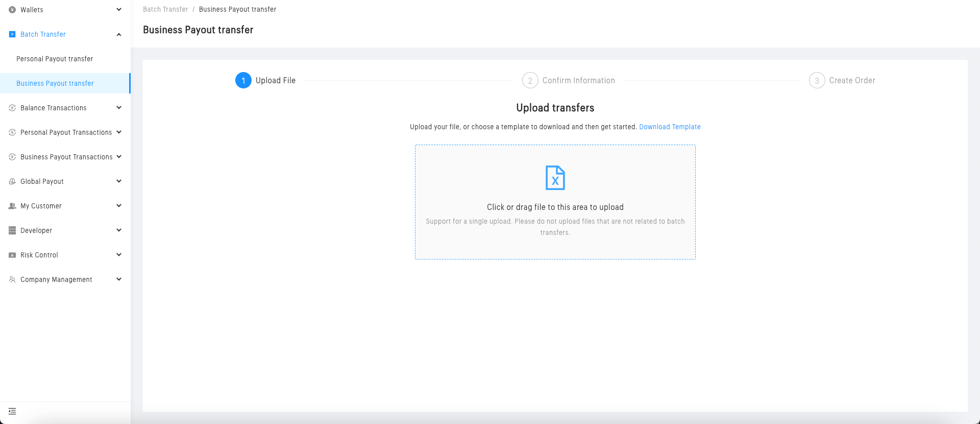Click the 'Support for a single upload' hint
The width and height of the screenshot is (980, 424).
pyautogui.click(x=555, y=227)
